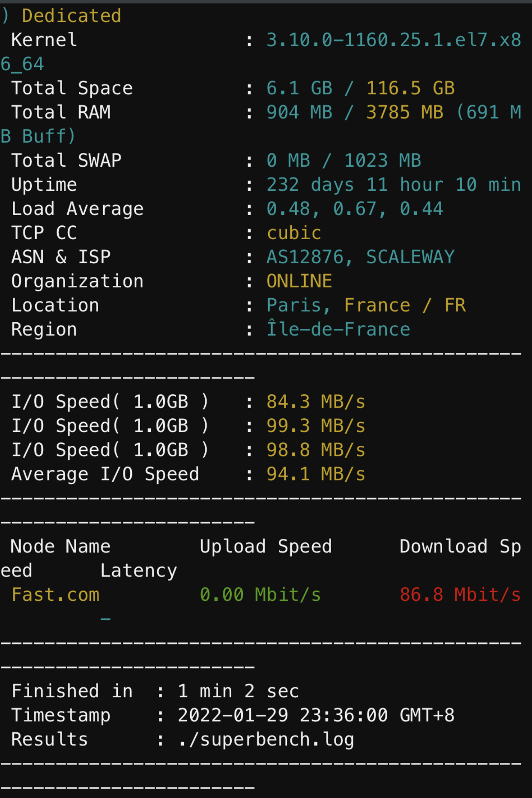
Task: Select the Finished in 1 min 2 sec text
Action: (x=155, y=691)
